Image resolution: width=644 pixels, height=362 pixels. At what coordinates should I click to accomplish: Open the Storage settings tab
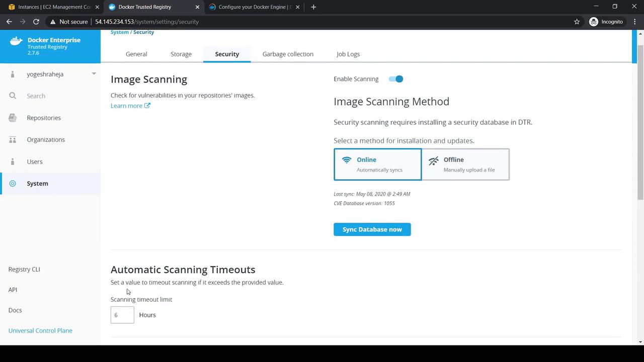tap(181, 54)
